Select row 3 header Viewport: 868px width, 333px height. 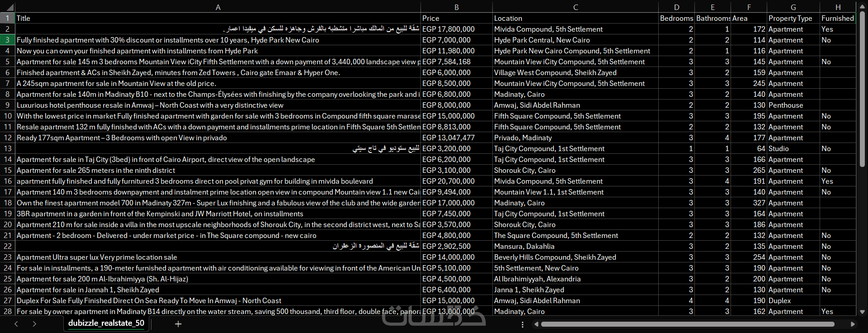[8, 40]
